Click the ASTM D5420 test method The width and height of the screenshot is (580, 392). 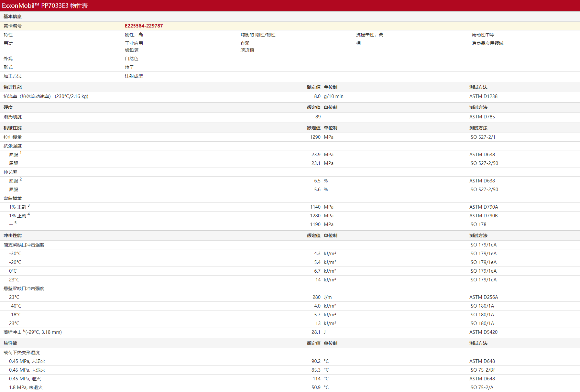[x=483, y=332]
